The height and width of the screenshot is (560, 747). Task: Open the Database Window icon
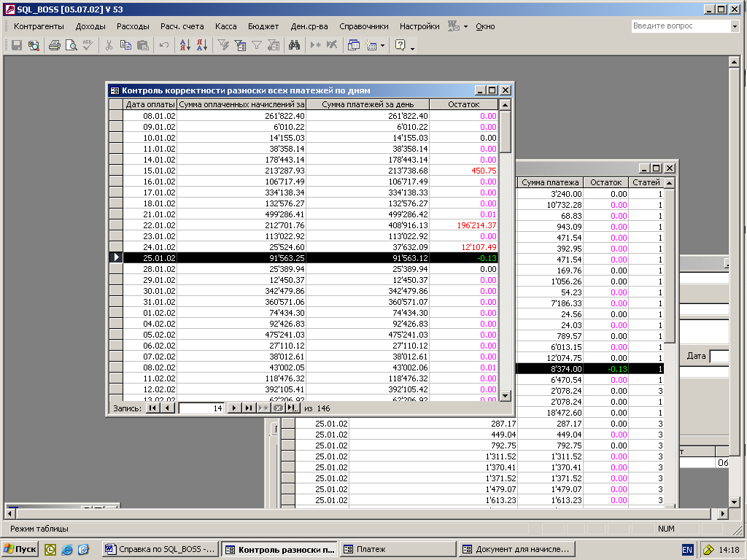(x=354, y=45)
